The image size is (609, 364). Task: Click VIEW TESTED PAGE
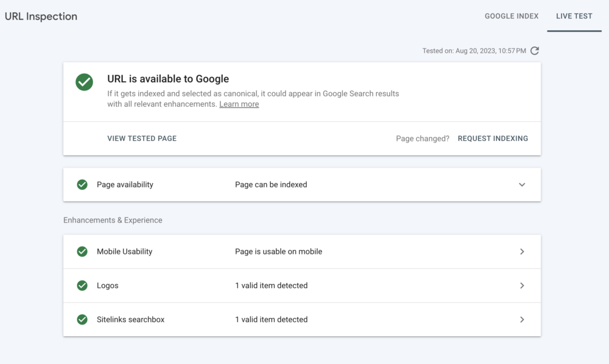click(x=142, y=139)
